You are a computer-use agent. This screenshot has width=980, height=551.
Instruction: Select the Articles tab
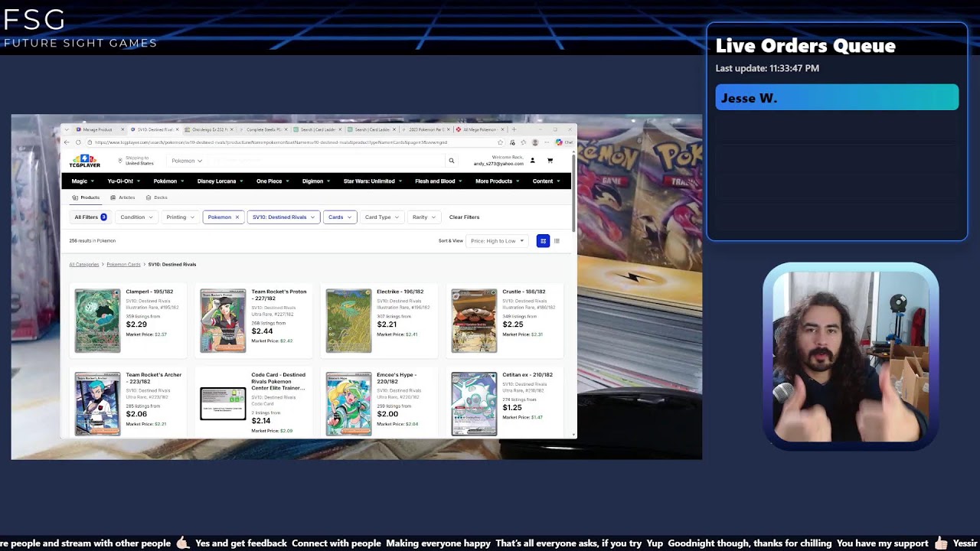tap(122, 197)
